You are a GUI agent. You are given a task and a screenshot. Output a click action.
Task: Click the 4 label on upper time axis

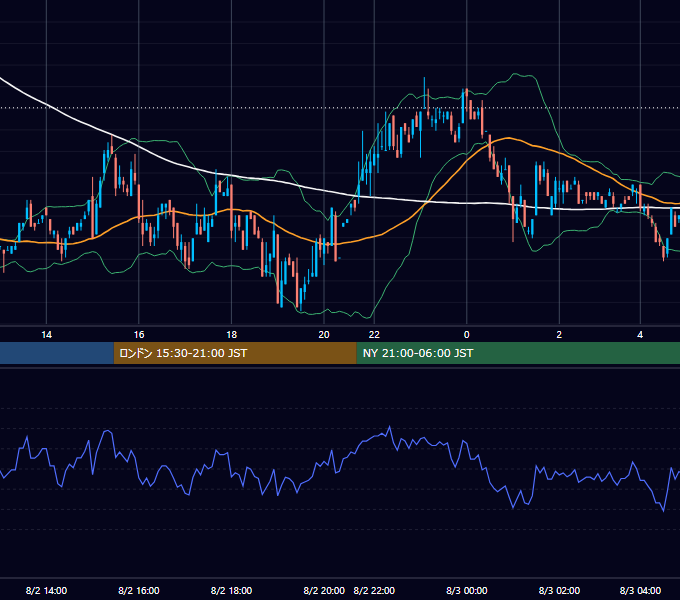[640, 335]
